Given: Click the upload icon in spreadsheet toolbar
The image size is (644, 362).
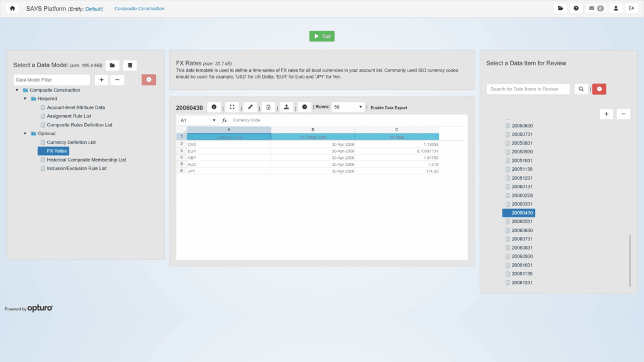Looking at the screenshot, I should click(x=286, y=107).
